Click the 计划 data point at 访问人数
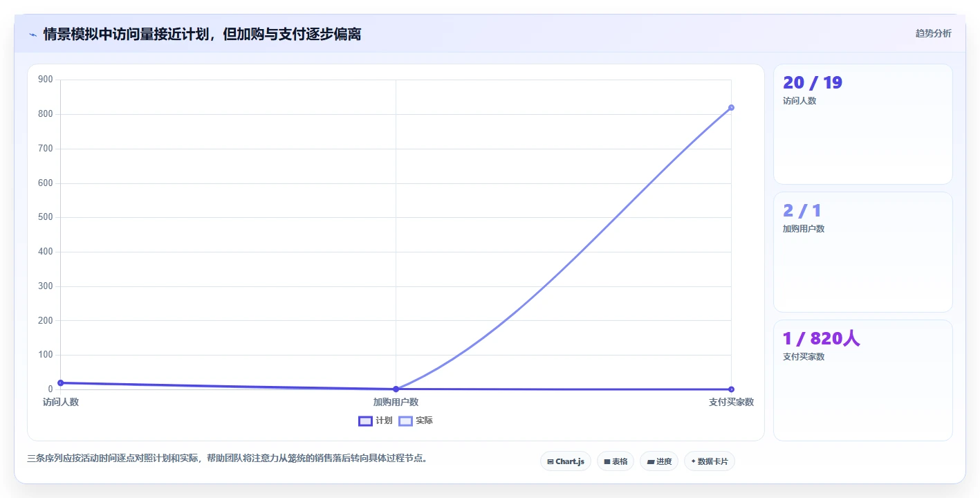 61,382
